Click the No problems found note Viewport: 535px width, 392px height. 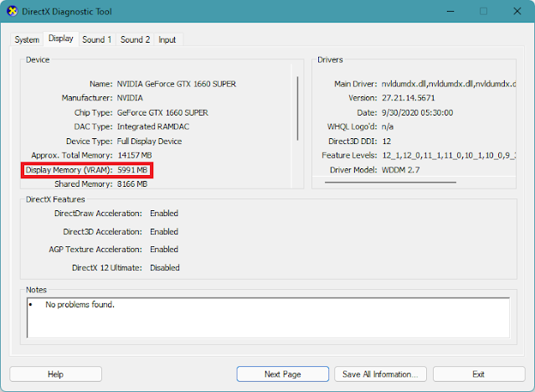coord(80,305)
